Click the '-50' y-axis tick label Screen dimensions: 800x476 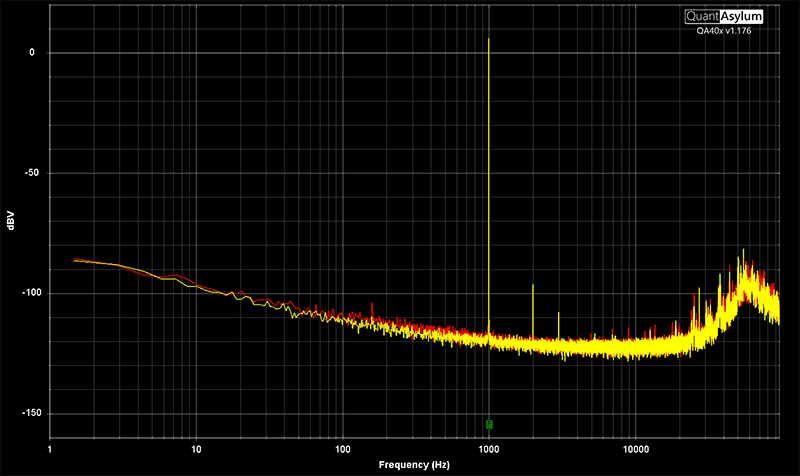click(x=32, y=173)
